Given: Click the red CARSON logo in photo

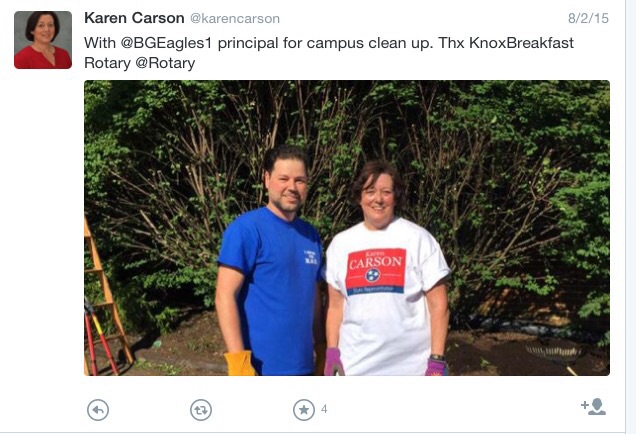Looking at the screenshot, I should tap(375, 271).
